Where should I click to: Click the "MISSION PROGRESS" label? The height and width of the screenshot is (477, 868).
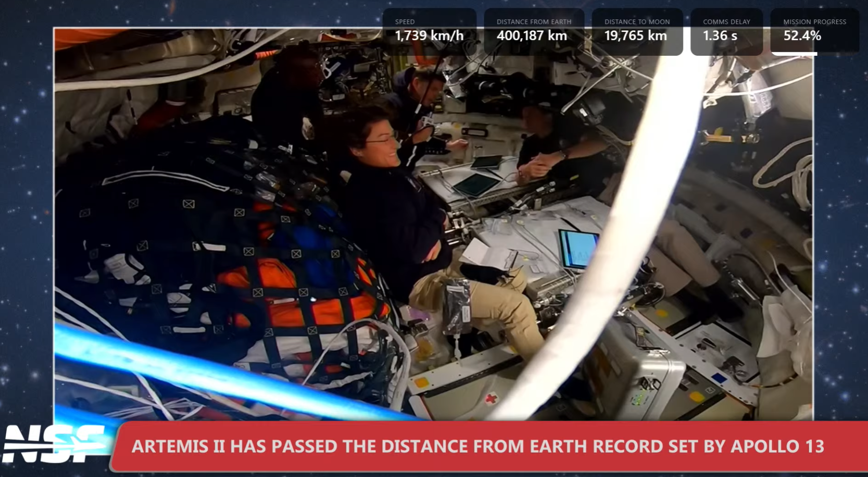point(815,22)
